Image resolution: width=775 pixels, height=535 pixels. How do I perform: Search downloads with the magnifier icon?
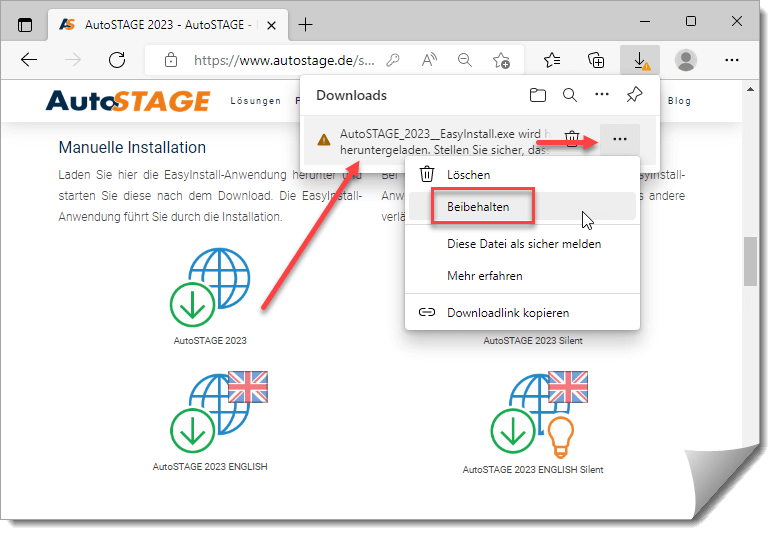pyautogui.click(x=569, y=96)
